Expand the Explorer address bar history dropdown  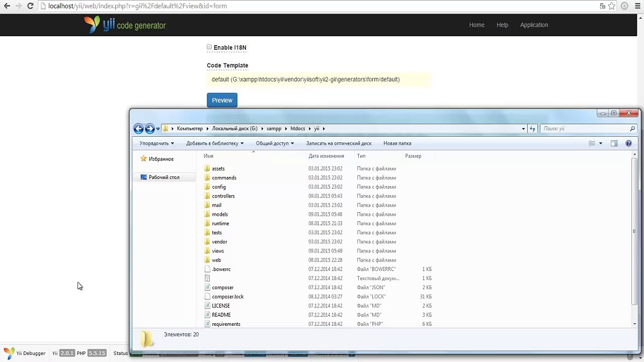pyautogui.click(x=523, y=129)
